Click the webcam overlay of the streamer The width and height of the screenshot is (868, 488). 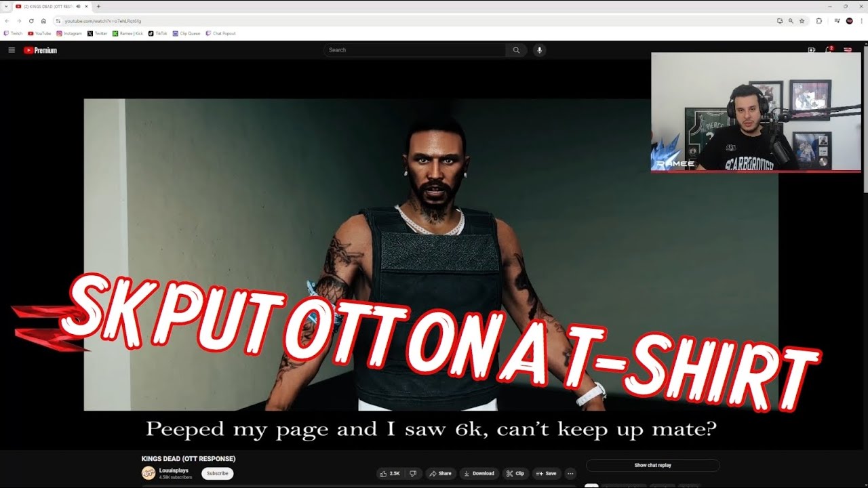click(x=755, y=112)
